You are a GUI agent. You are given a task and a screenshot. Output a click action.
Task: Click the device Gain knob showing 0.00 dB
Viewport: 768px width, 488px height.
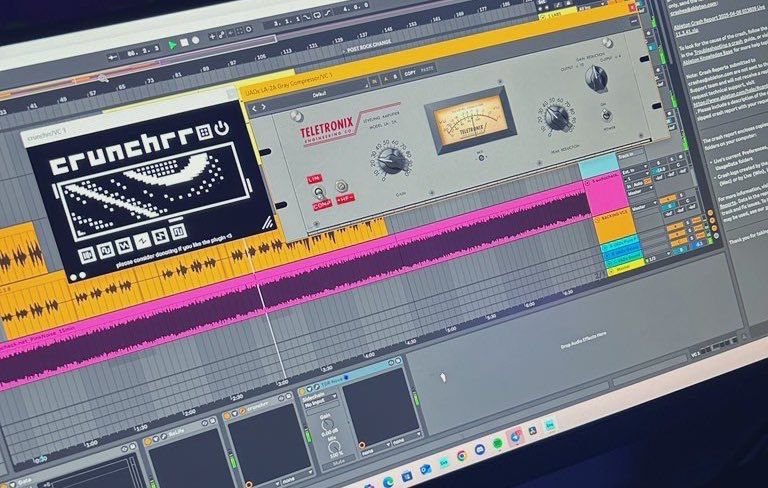328,424
